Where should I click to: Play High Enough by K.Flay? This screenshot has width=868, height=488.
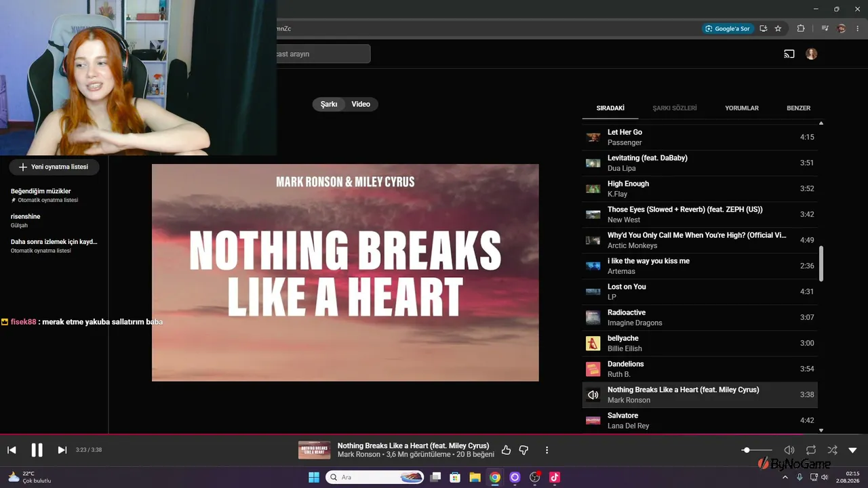pyautogui.click(x=700, y=189)
